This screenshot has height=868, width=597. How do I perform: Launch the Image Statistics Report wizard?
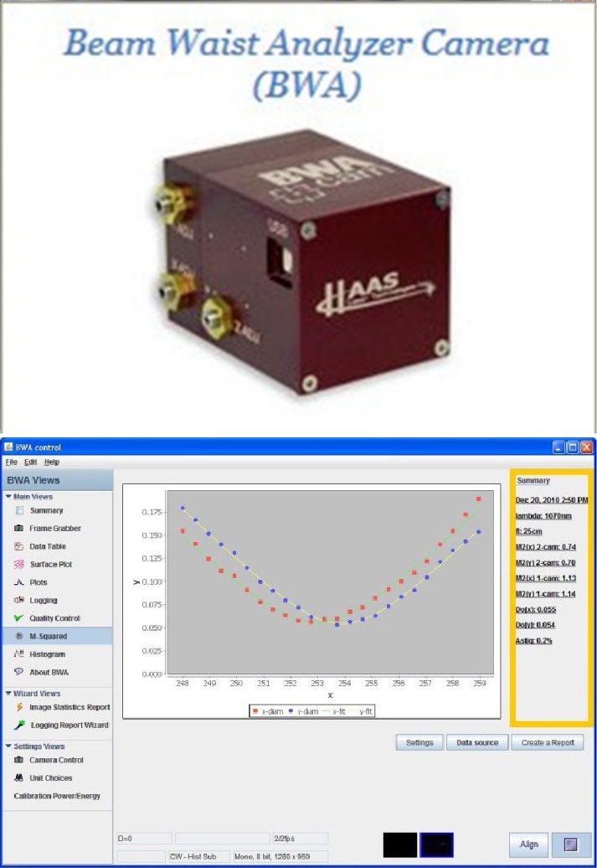(x=69, y=707)
